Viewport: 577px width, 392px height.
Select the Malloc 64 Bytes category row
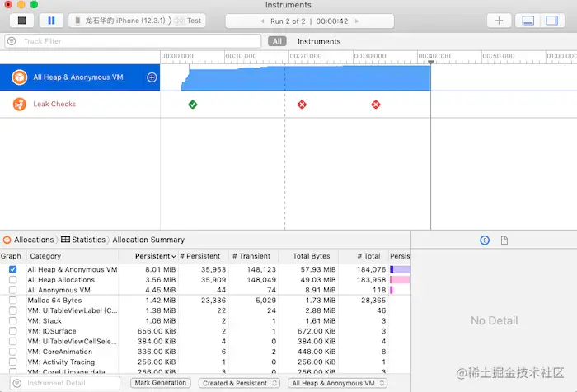(x=205, y=301)
